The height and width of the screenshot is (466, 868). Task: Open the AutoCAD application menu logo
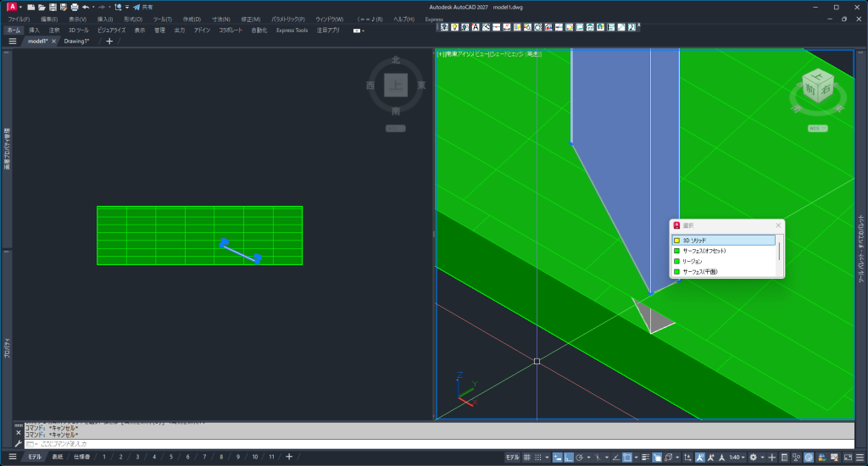tap(11, 7)
